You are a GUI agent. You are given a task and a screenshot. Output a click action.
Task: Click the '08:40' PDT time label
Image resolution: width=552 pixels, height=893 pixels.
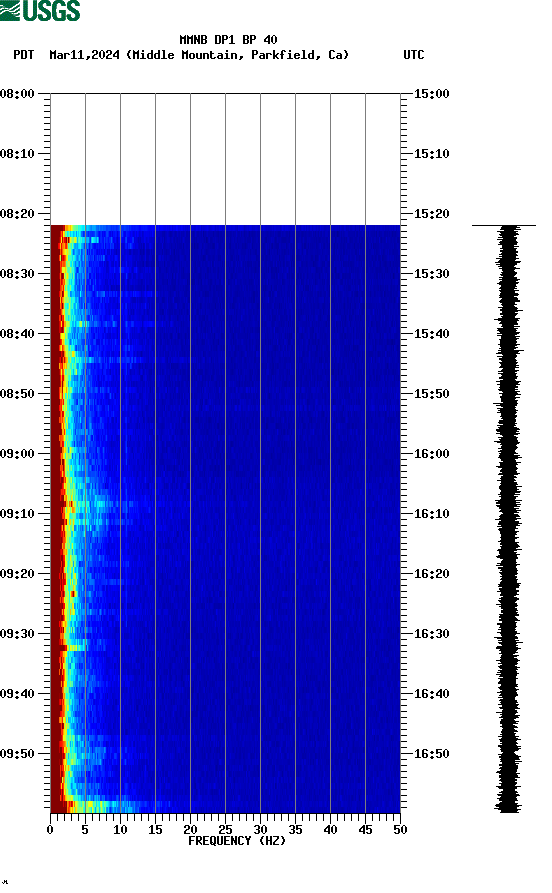(17, 334)
